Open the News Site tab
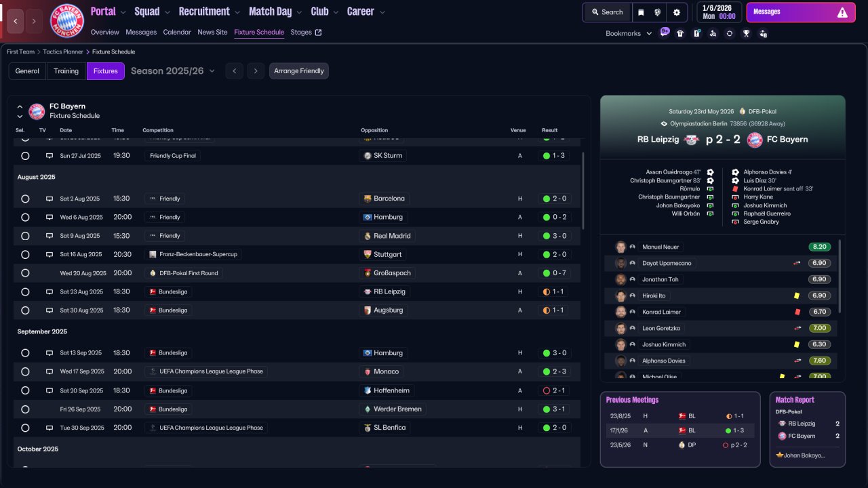 (212, 32)
